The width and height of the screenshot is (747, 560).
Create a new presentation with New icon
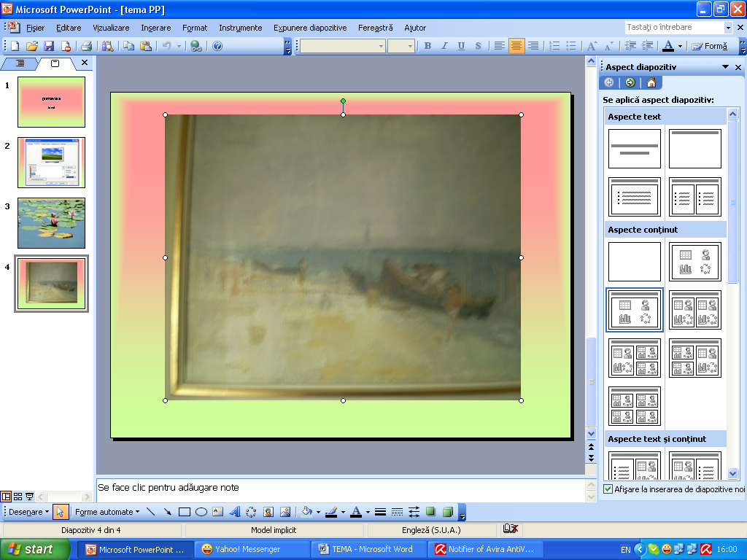tap(15, 46)
